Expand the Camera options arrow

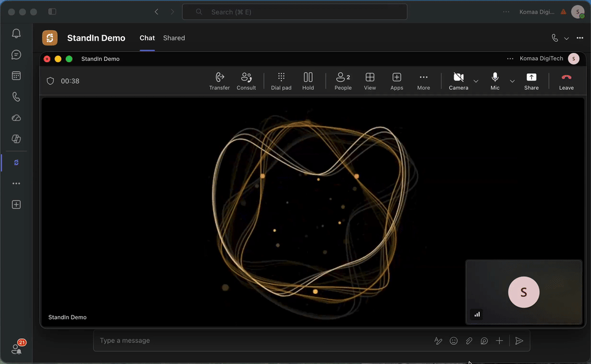[476, 81]
